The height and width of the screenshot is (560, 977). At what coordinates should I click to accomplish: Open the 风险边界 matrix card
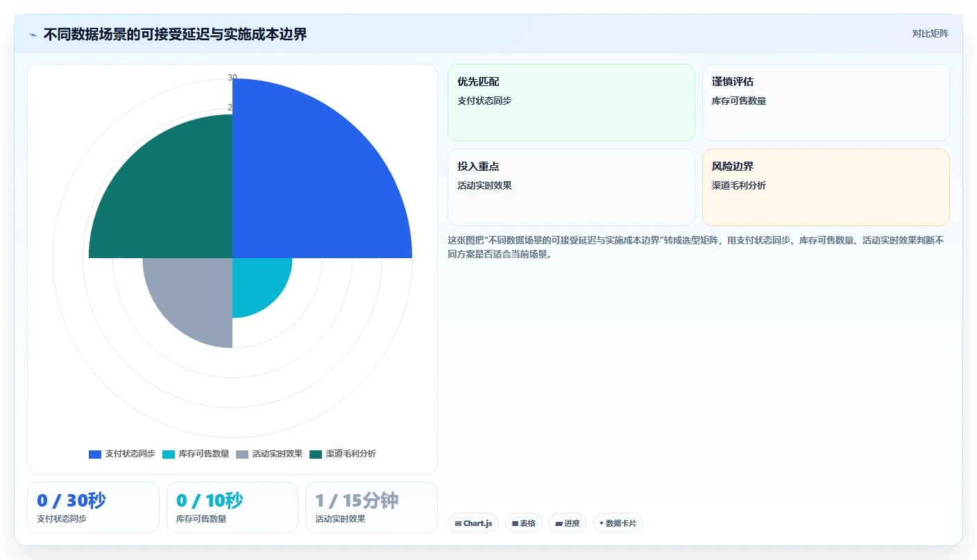coord(826,187)
